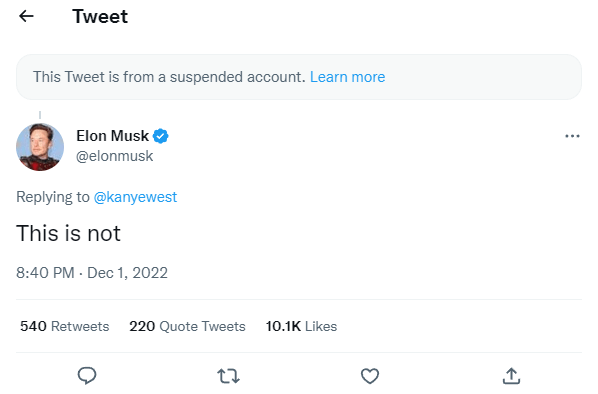Image resolution: width=598 pixels, height=394 pixels.
Task: Click the blue verified badge
Action: [161, 136]
